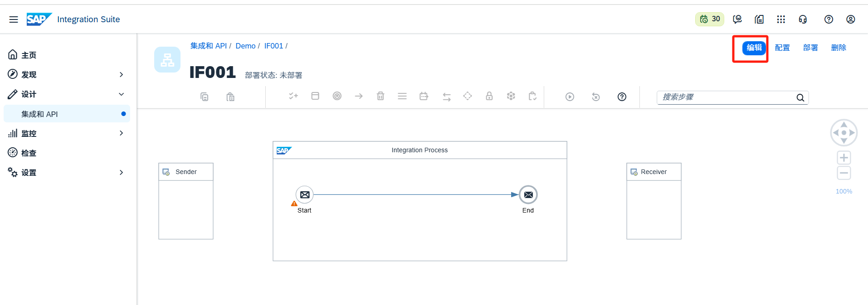The width and height of the screenshot is (868, 305).
Task: Click the warning triangle on Start event
Action: 294,204
